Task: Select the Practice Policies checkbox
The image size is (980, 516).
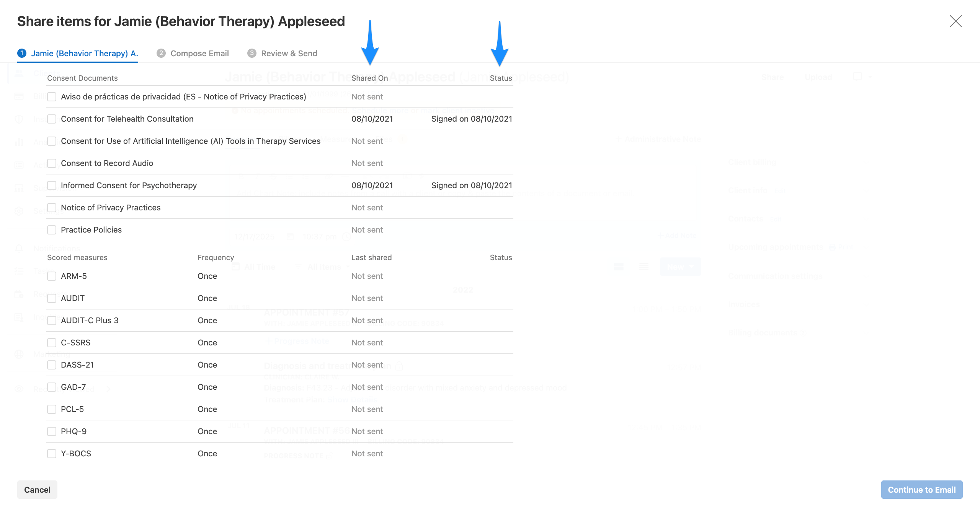Action: [52, 230]
